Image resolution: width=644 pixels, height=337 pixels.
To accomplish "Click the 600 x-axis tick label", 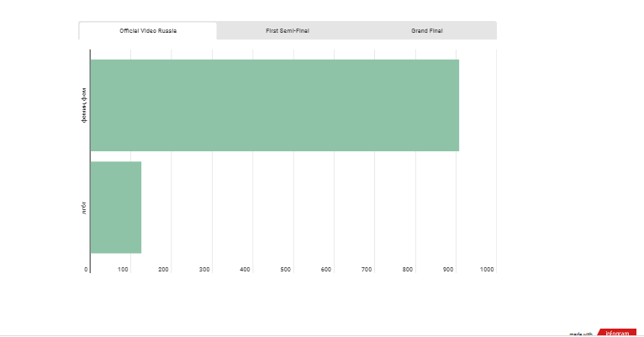I will tap(327, 270).
